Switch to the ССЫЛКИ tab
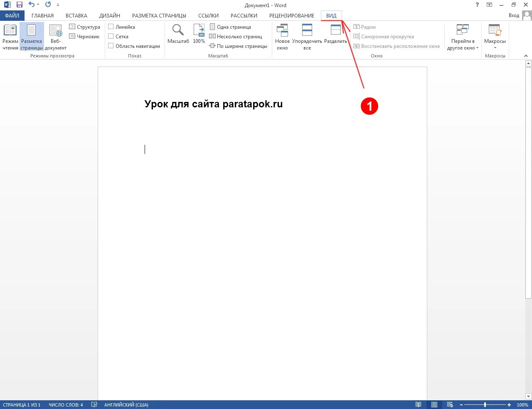 (208, 16)
